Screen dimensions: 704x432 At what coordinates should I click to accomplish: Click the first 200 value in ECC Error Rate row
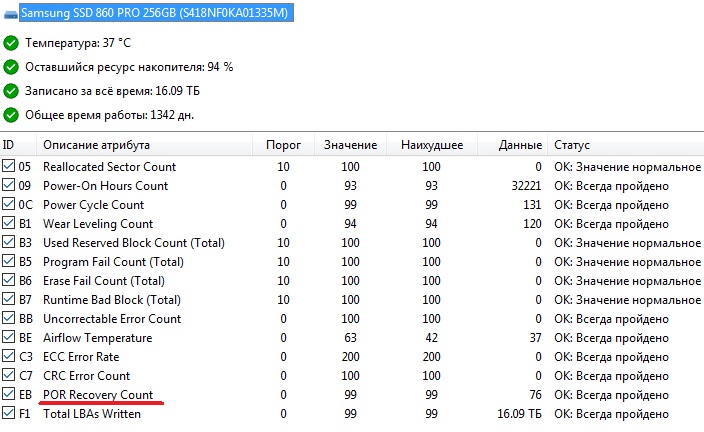coord(350,357)
